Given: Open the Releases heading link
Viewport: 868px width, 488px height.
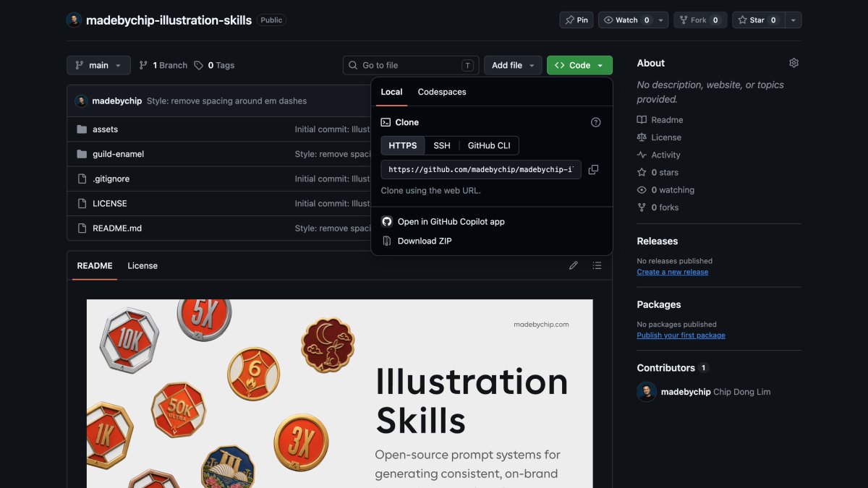Looking at the screenshot, I should coord(657,241).
